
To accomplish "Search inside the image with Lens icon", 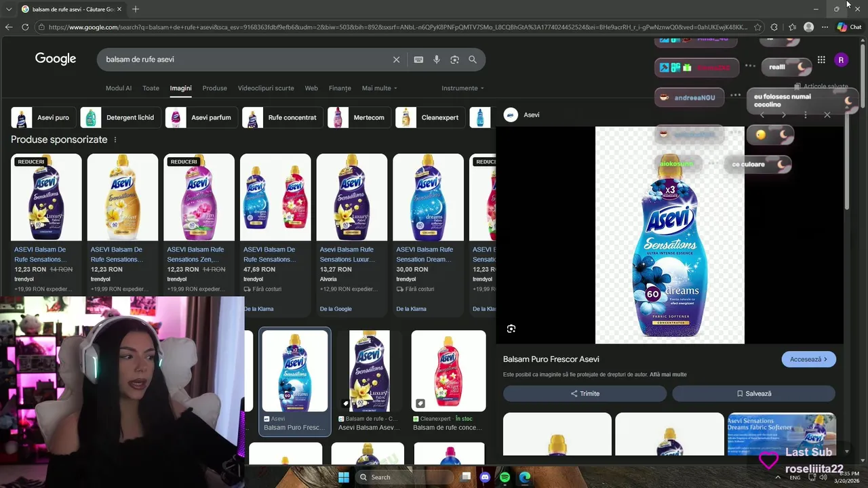I will pos(511,329).
